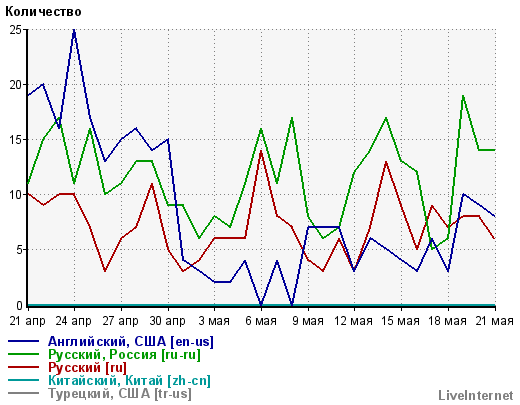Select legend label Английский, США [en-us]
Image resolution: width=520 pixels, height=405 pixels.
(x=131, y=342)
